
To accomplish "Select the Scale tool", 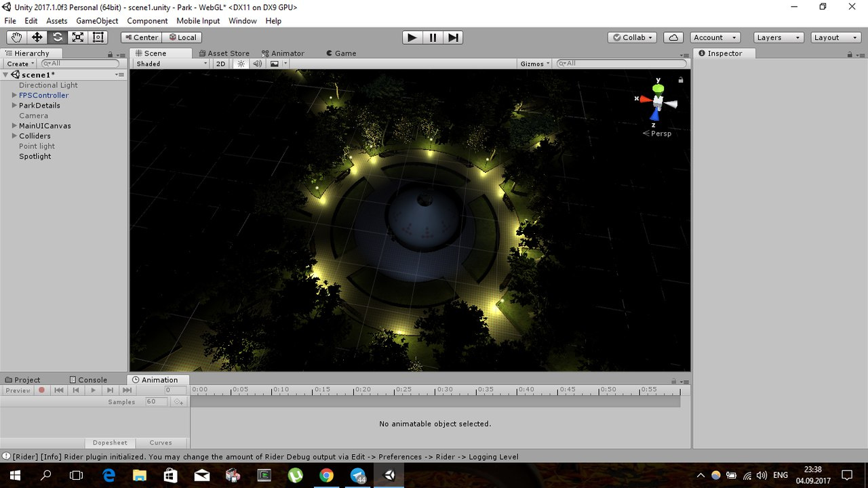I will click(x=78, y=37).
